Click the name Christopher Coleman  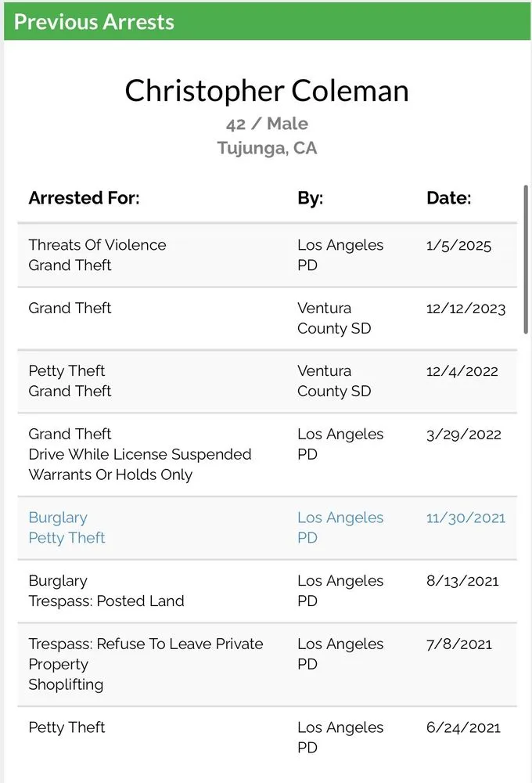(x=267, y=91)
